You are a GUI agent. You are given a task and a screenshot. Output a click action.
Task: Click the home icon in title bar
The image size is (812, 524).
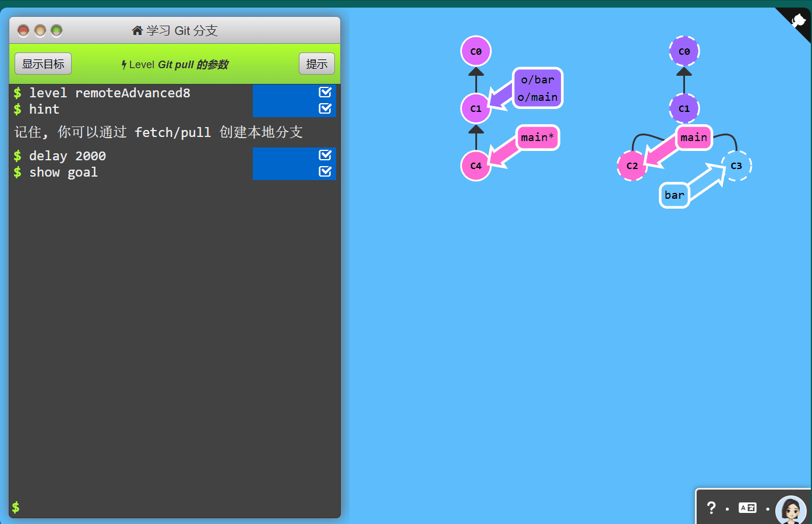(137, 30)
